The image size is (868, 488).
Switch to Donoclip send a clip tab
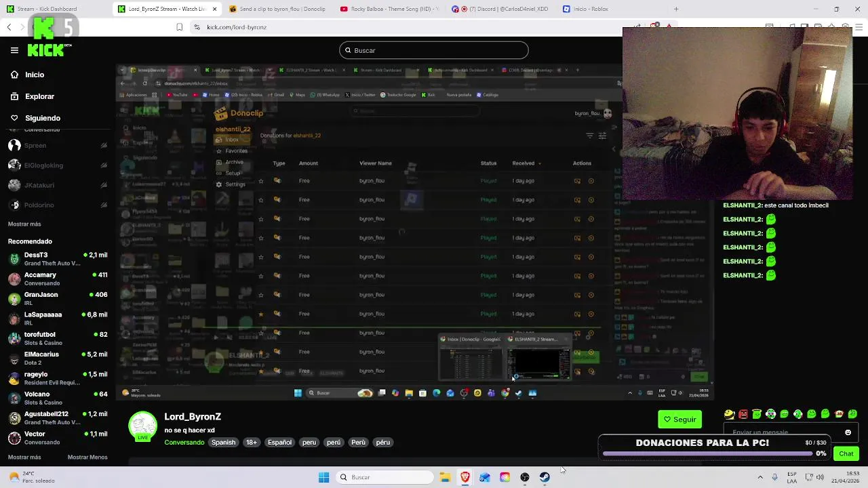[277, 9]
